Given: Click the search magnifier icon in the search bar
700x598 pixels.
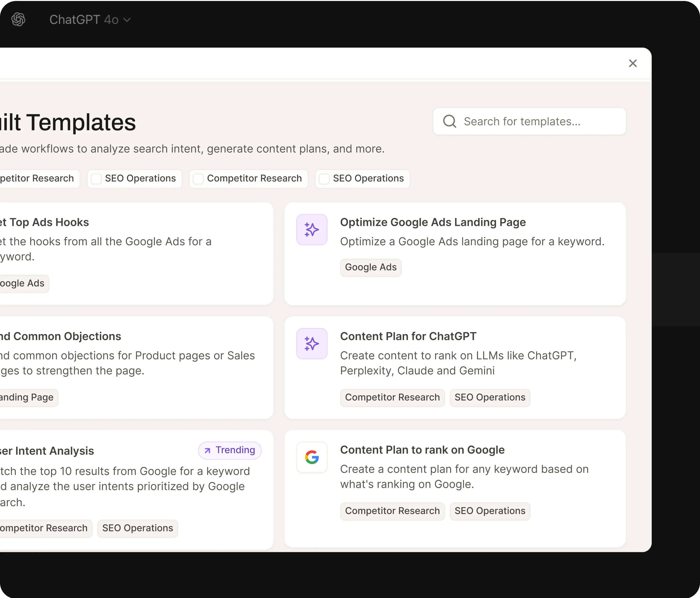Looking at the screenshot, I should click(x=449, y=121).
